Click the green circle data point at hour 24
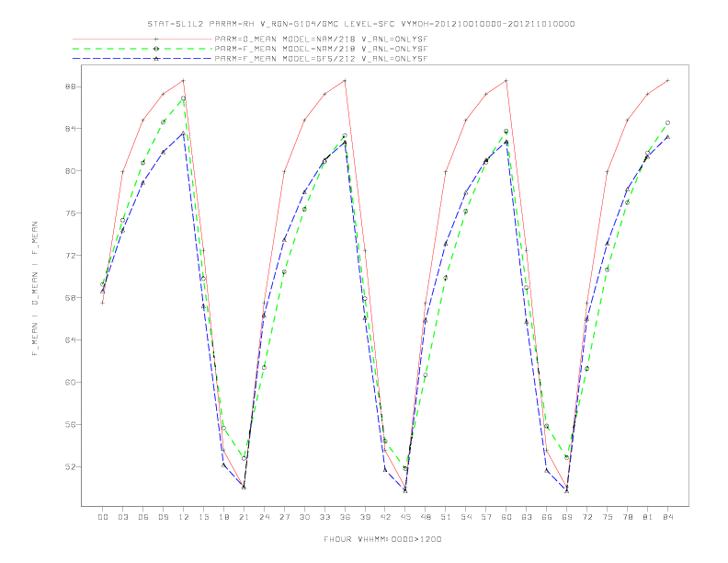 coord(264,367)
